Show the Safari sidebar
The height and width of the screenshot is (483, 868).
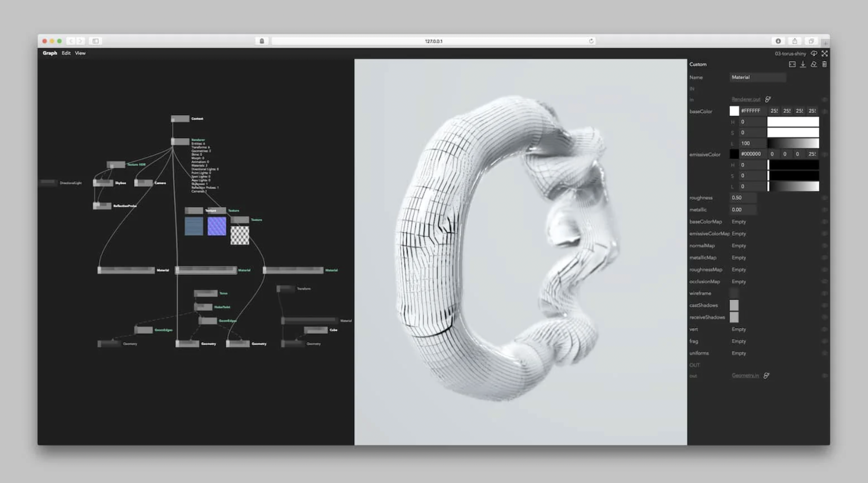click(95, 41)
